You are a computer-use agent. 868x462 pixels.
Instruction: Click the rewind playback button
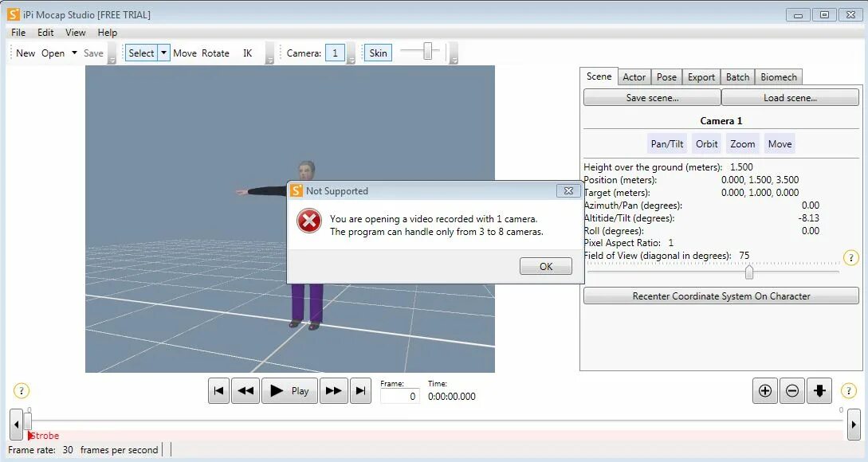245,391
